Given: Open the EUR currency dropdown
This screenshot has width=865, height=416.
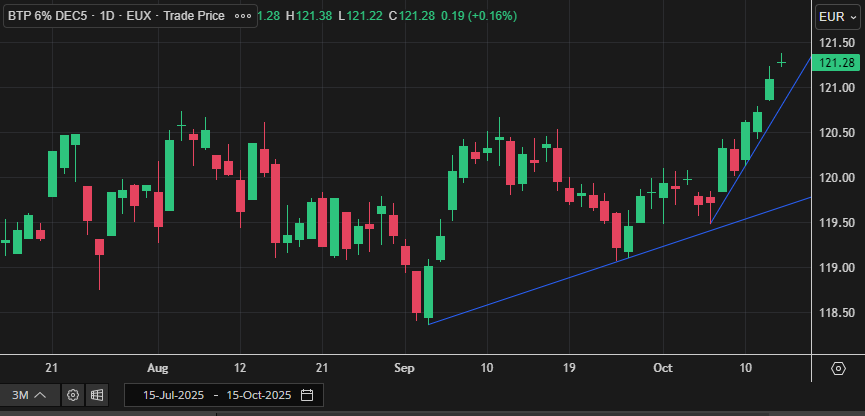Looking at the screenshot, I should point(836,17).
